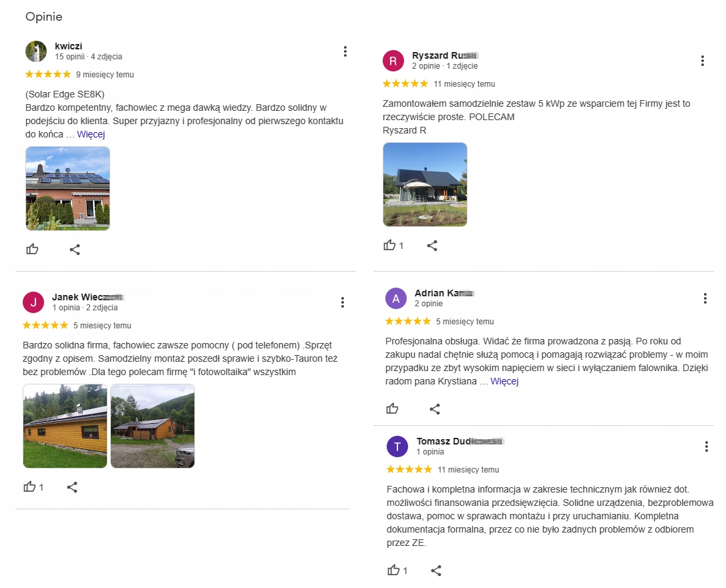Expand kwiczi's review with the Więcej link
This screenshot has width=726, height=588.
coord(91,134)
